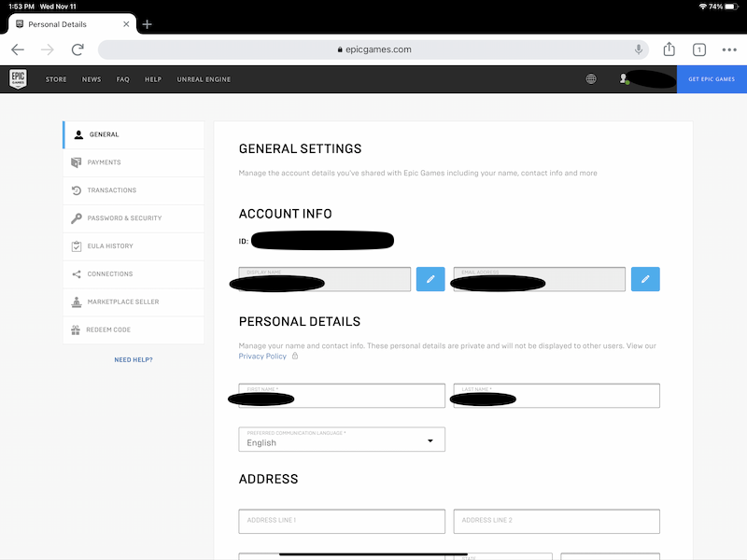Click the epicgames.com address bar
The image size is (747, 560).
pyautogui.click(x=373, y=49)
